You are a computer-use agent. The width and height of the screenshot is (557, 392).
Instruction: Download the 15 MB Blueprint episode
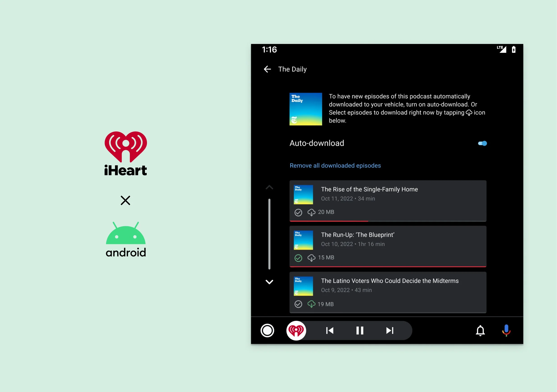[311, 258]
